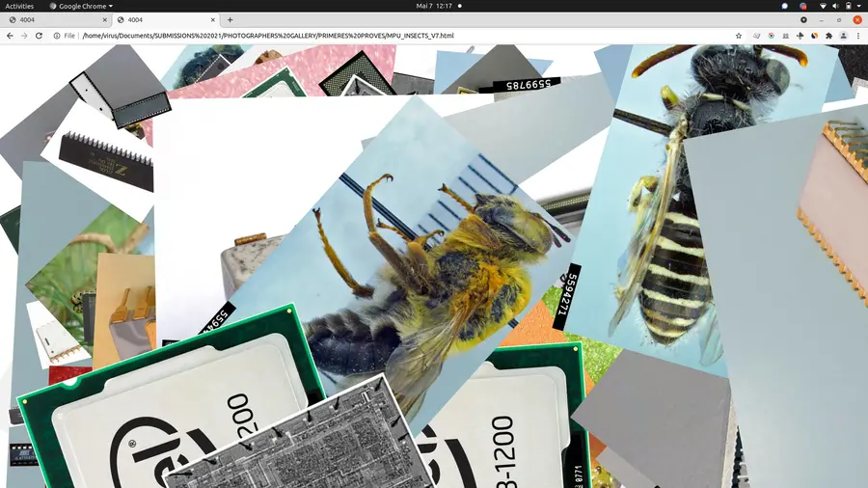Screen dimensions: 868x488
Task: Minimize the Chrome window
Action: click(x=822, y=20)
